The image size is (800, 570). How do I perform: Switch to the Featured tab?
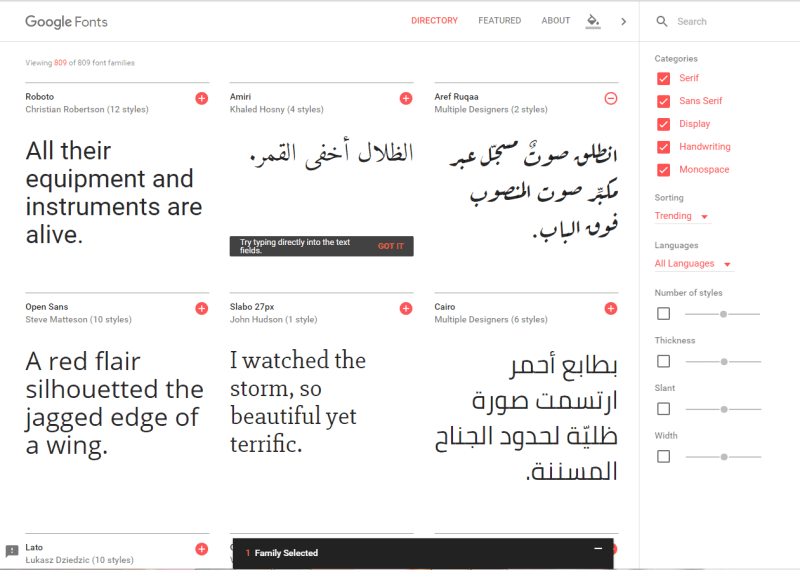(x=499, y=20)
